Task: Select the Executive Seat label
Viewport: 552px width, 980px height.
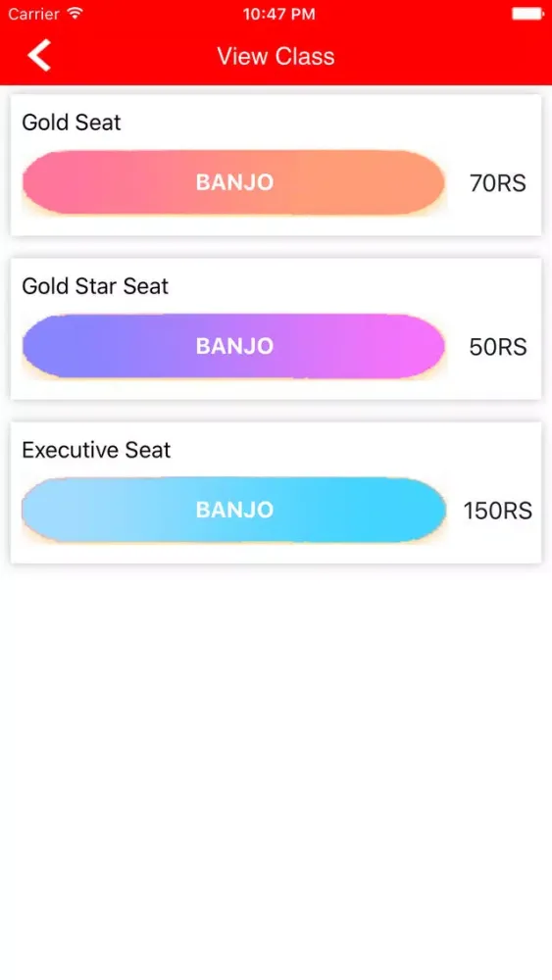Action: (x=96, y=450)
